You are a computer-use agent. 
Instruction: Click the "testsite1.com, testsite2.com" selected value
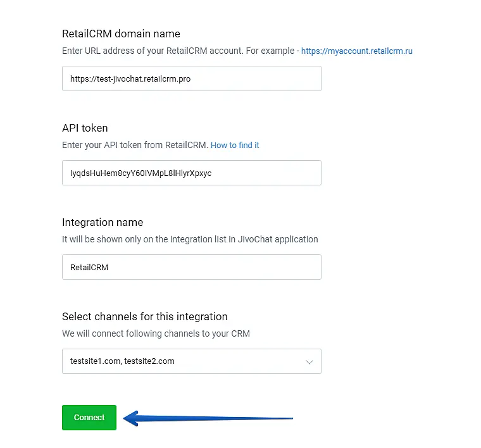tap(122, 361)
